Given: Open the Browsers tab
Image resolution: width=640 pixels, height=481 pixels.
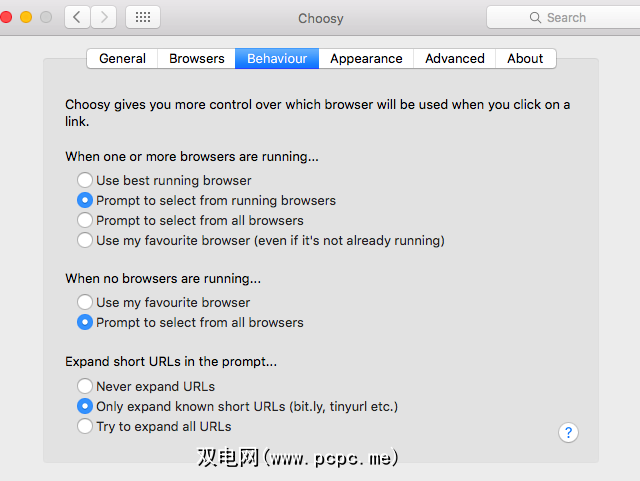Looking at the screenshot, I should [197, 58].
